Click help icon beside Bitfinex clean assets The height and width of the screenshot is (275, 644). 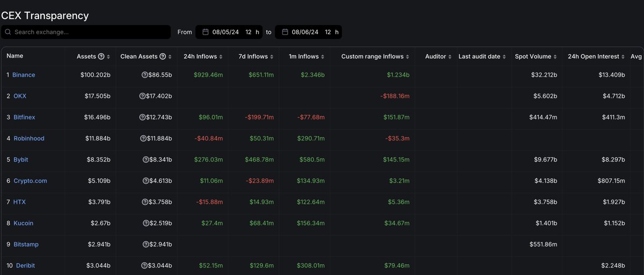point(142,117)
